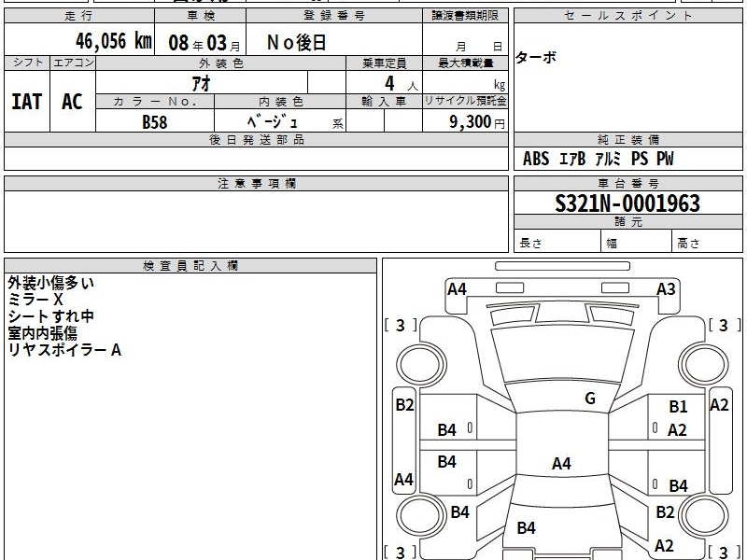747x560 pixels.
Task: Click the 車台番号 header
Action: pos(627,183)
